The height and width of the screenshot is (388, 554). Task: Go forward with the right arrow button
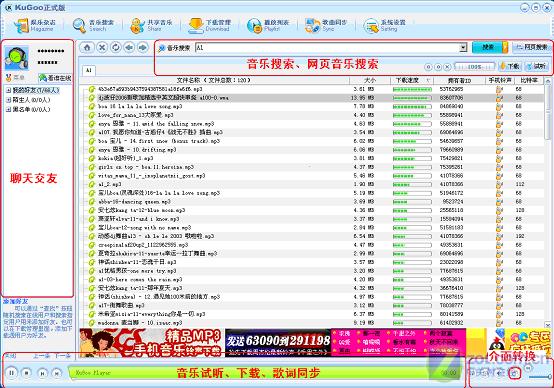pos(143,47)
